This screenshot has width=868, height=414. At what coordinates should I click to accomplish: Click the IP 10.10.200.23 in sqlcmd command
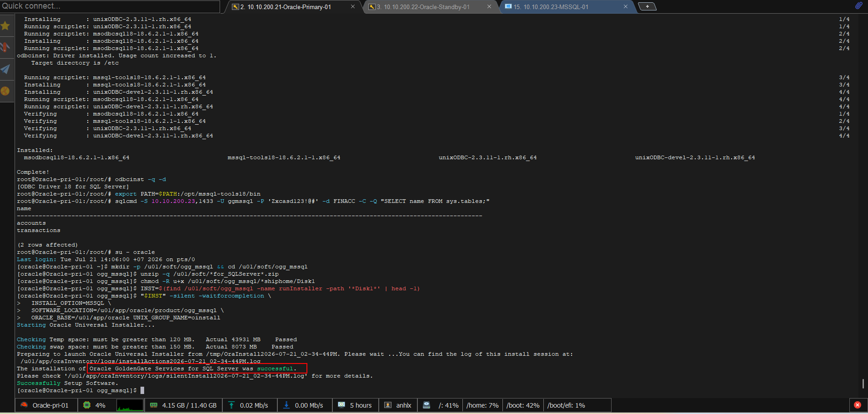(x=173, y=201)
